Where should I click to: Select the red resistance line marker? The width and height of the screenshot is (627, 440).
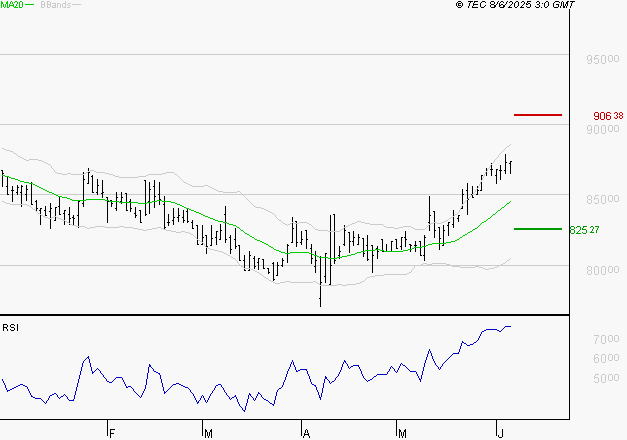[537, 115]
